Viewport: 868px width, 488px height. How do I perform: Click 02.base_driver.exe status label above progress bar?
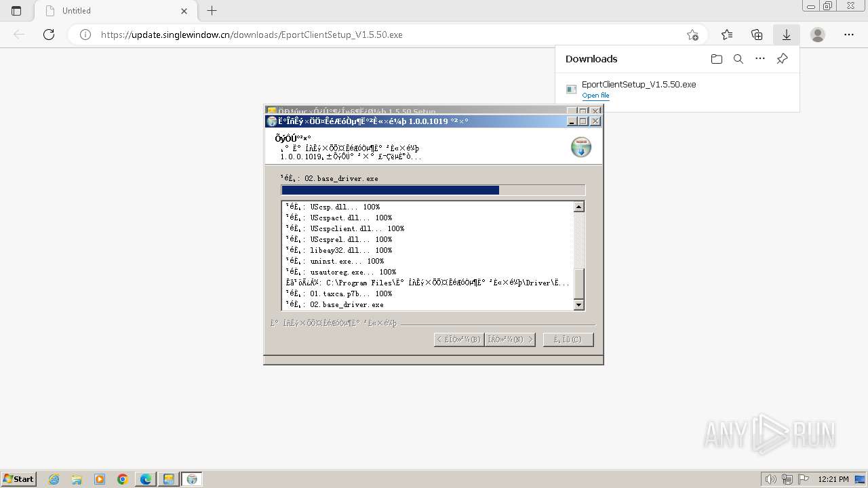[330, 178]
